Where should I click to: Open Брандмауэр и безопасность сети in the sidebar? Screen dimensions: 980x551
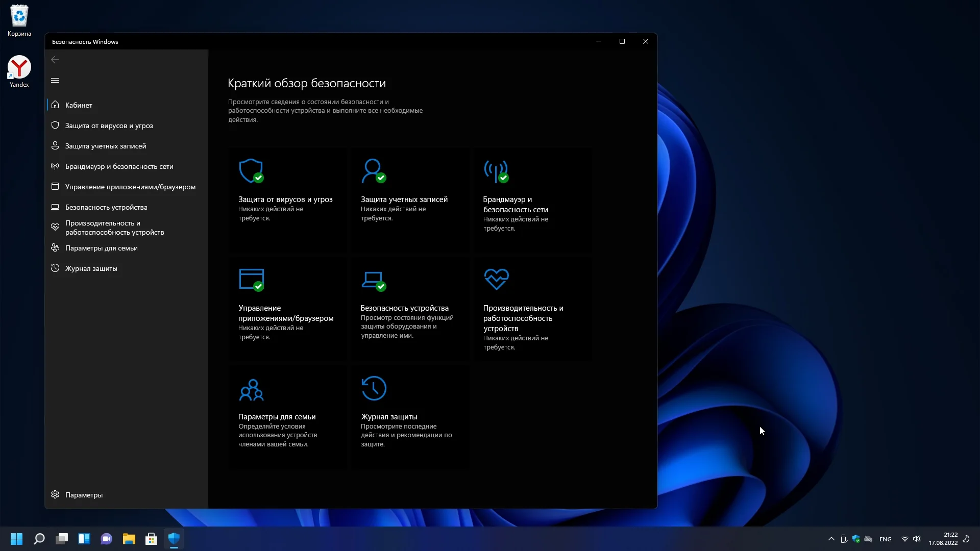119,166
